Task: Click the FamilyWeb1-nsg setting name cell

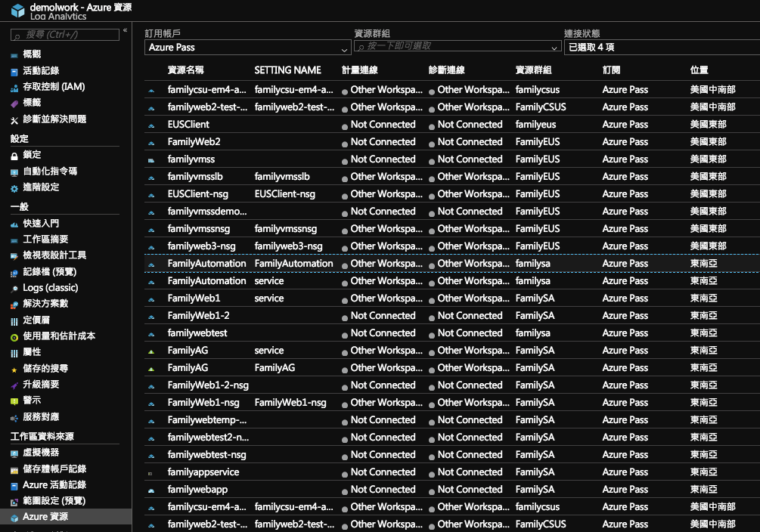Action: 290,403
